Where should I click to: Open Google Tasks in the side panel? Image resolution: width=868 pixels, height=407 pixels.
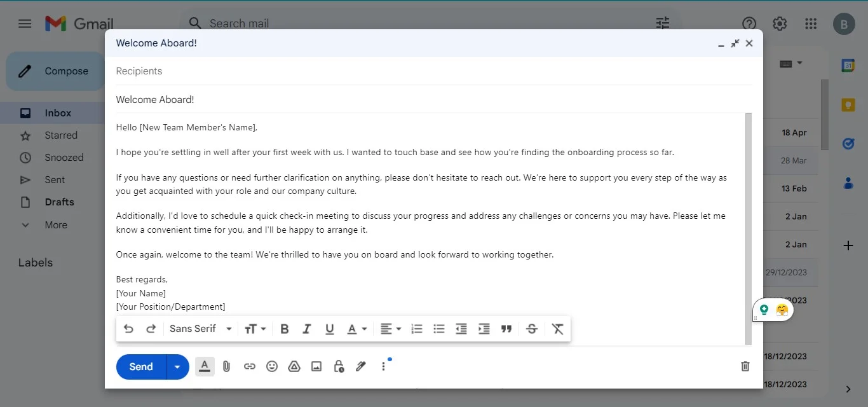848,144
